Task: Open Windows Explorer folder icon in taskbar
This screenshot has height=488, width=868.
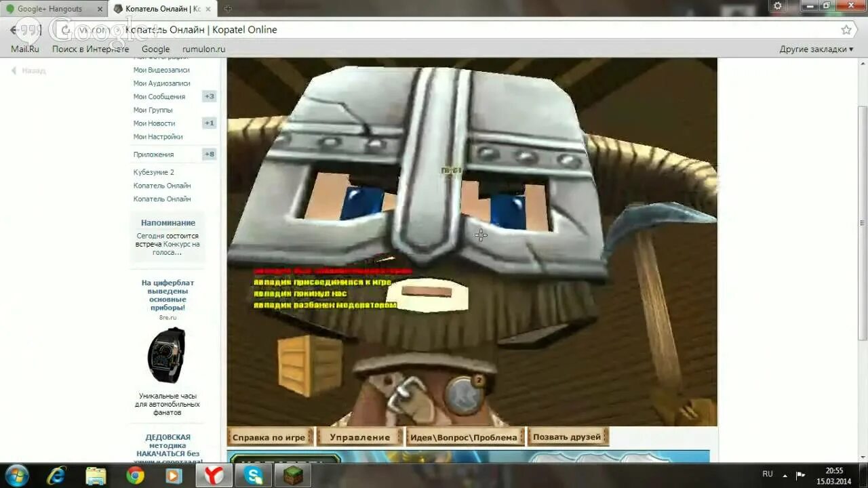Action: click(x=96, y=476)
